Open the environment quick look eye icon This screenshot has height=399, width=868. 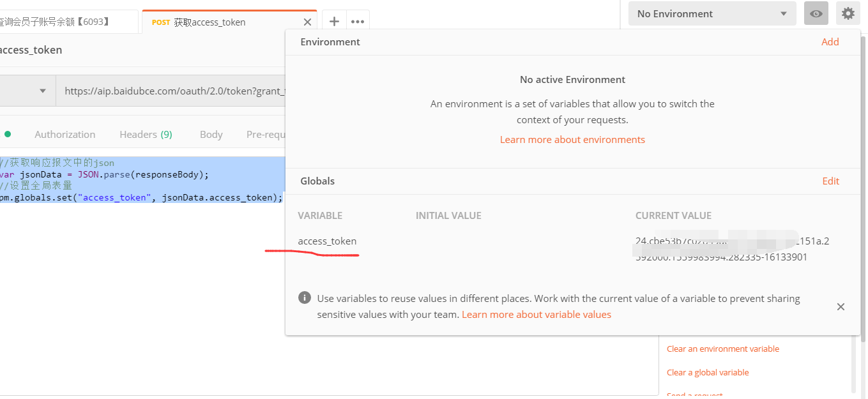point(816,13)
